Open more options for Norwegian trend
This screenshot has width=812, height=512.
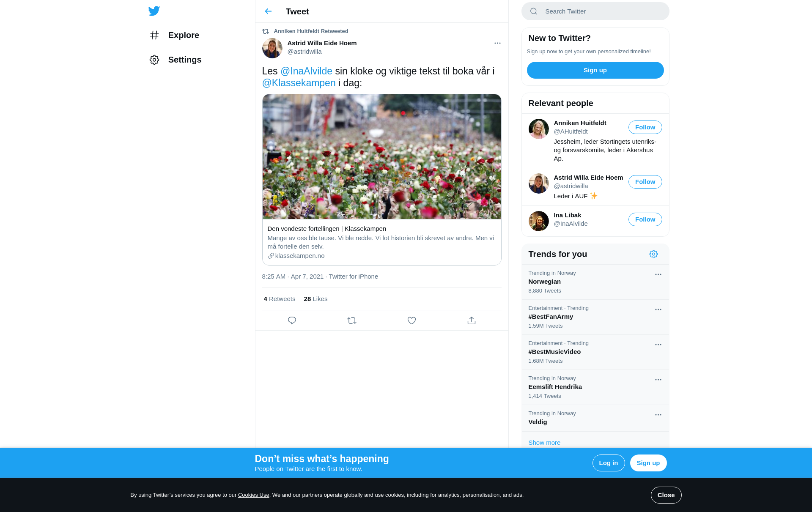pyautogui.click(x=658, y=274)
